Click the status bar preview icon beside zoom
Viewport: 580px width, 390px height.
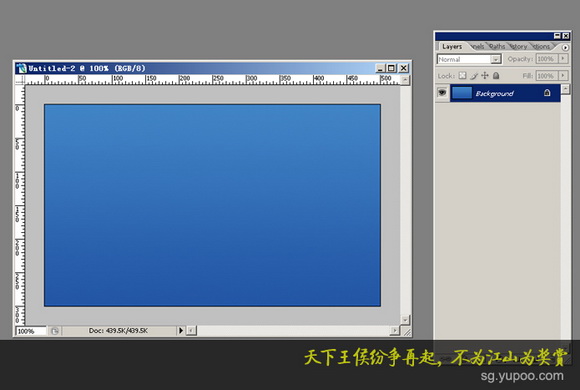tap(55, 331)
